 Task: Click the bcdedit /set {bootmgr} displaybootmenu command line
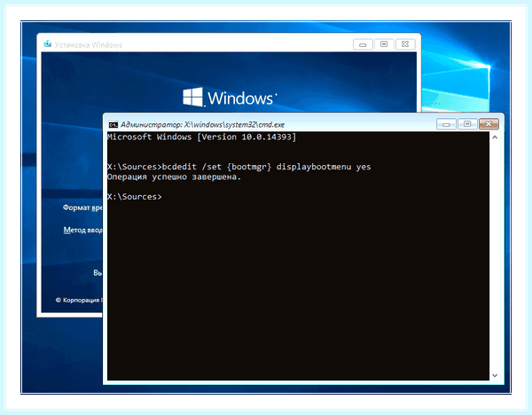[239, 167]
